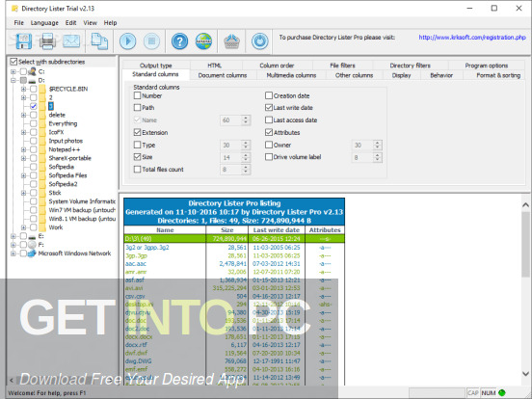Open the krksoft.com registration link
The image size is (532, 399).
(472, 38)
